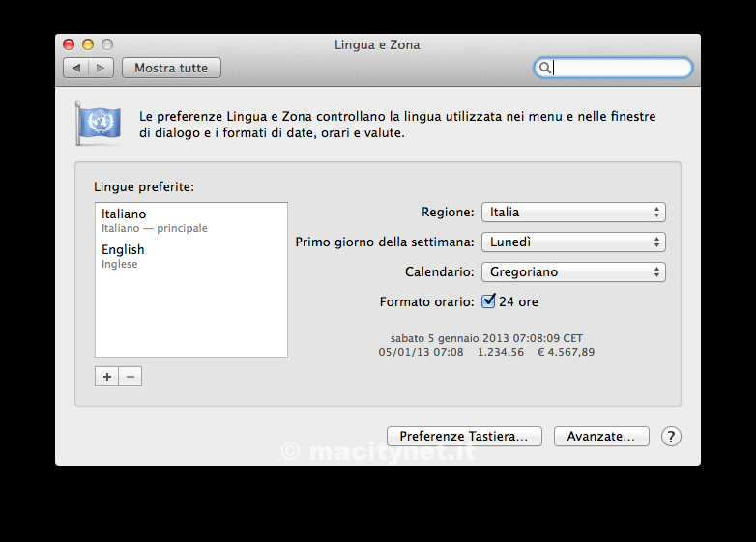The height and width of the screenshot is (542, 756).
Task: Remove selected language with minus button
Action: point(131,376)
